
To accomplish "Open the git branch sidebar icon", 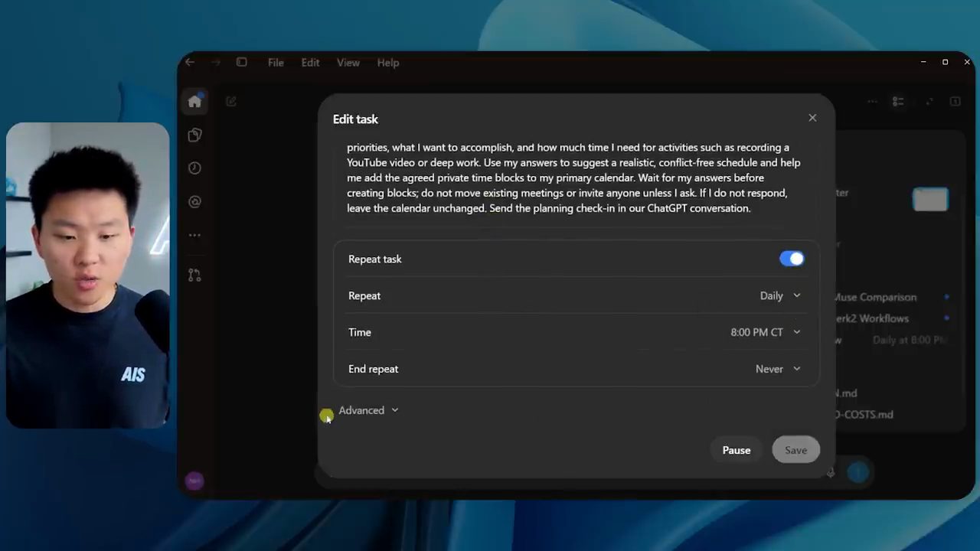I will point(194,275).
